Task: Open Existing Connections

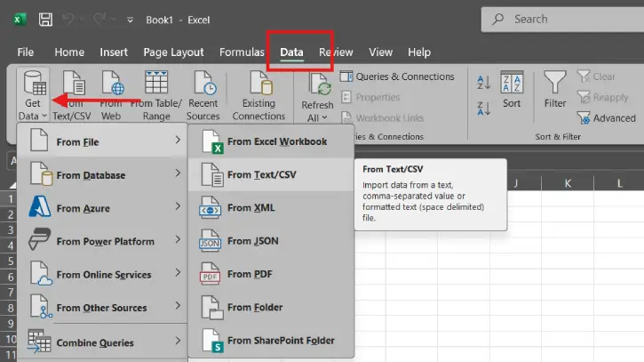Action: pos(258,95)
